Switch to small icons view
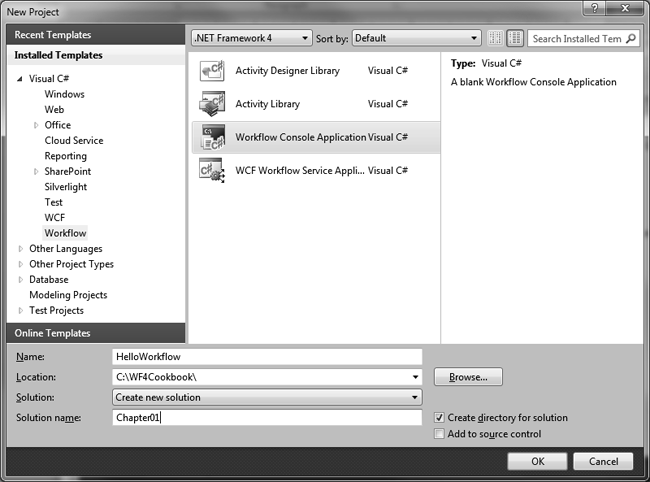 [x=495, y=38]
